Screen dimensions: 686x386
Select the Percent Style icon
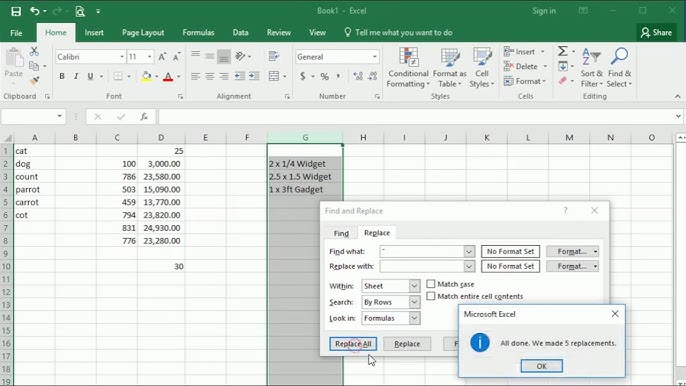tap(324, 77)
